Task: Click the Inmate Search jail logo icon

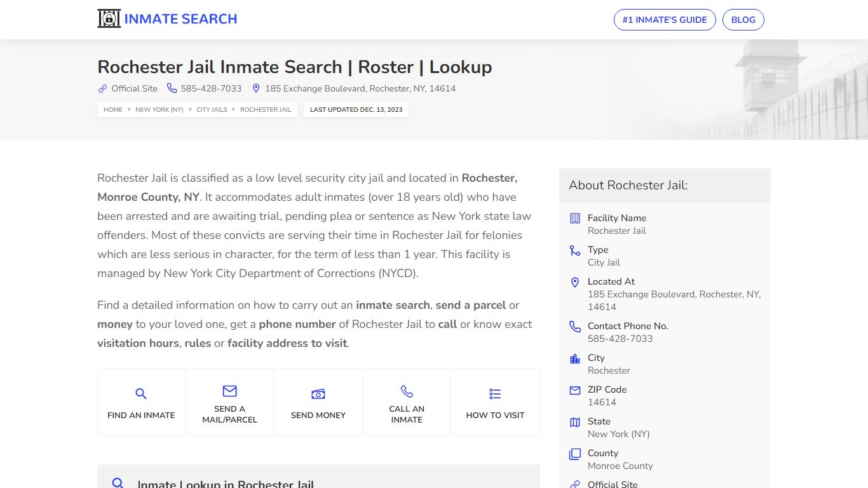Action: pyautogui.click(x=109, y=19)
